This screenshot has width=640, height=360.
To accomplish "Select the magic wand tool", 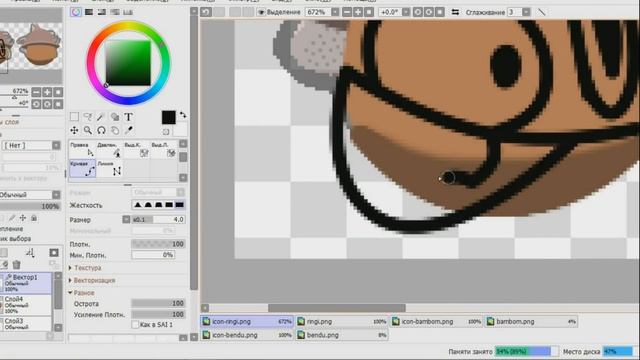I will pos(101,117).
